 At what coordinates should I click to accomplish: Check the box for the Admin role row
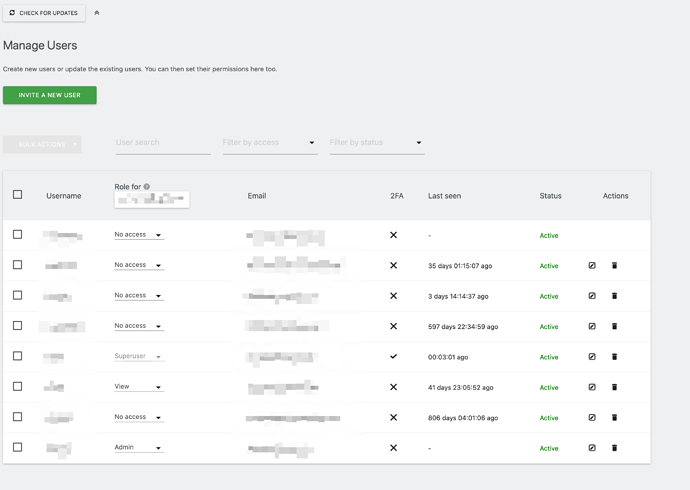pos(18,447)
